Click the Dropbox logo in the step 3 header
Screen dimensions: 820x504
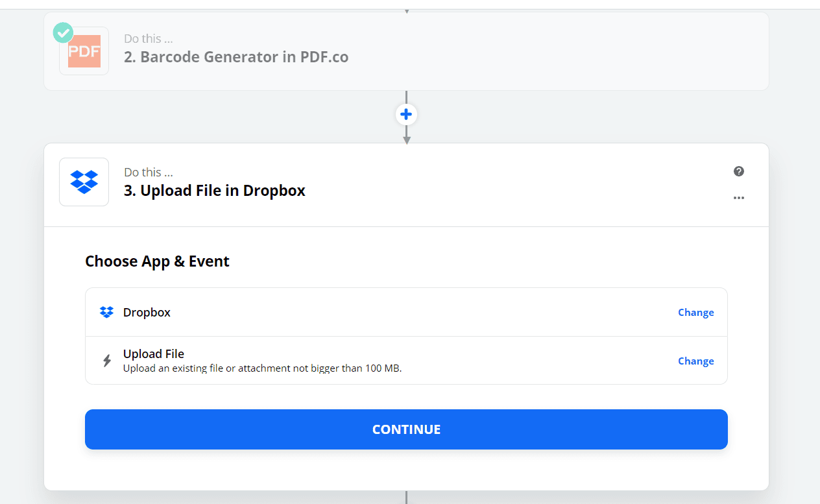[x=84, y=182]
